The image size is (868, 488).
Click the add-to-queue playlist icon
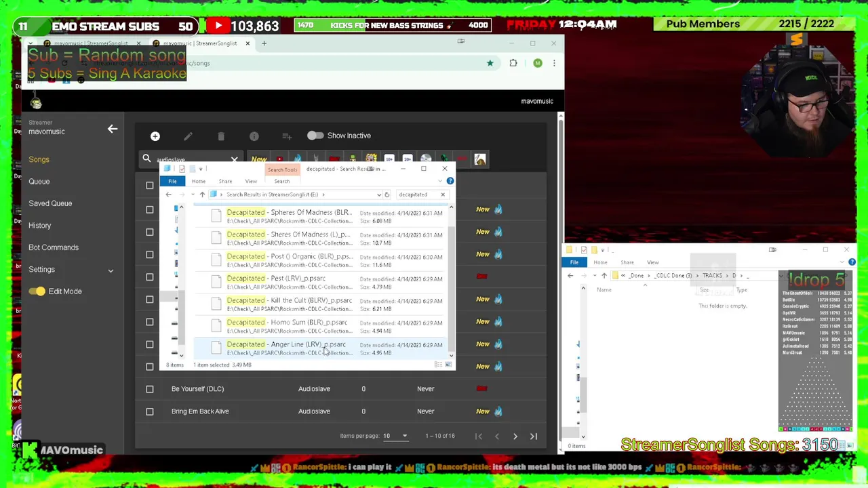point(287,136)
